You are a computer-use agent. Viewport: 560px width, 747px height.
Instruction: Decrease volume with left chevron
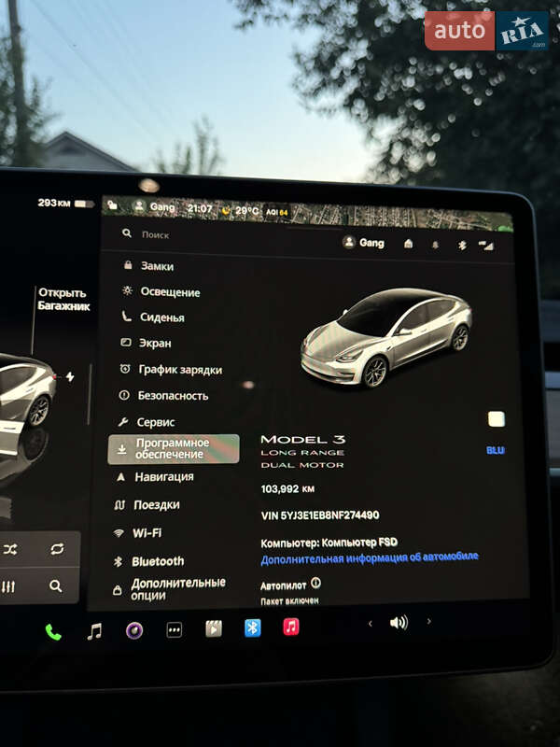tap(370, 623)
